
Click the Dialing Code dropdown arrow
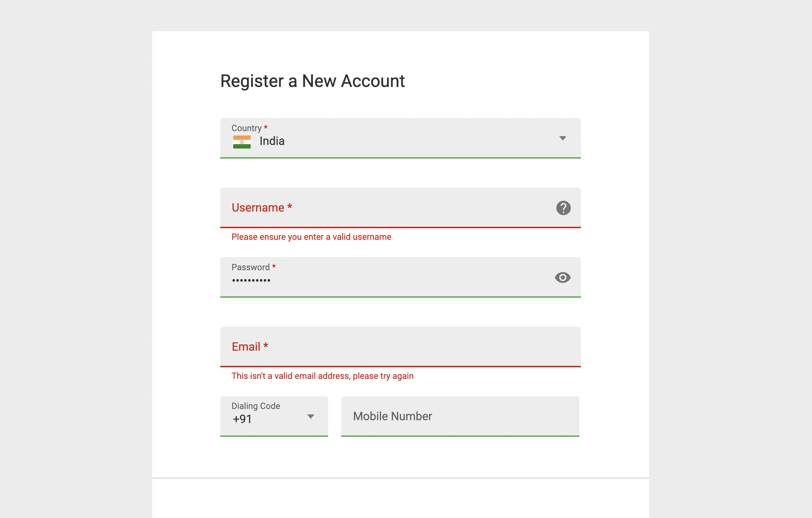point(310,416)
